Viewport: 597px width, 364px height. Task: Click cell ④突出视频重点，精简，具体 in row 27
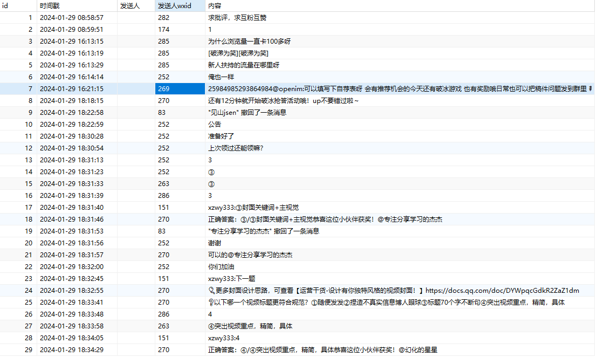click(x=400, y=326)
